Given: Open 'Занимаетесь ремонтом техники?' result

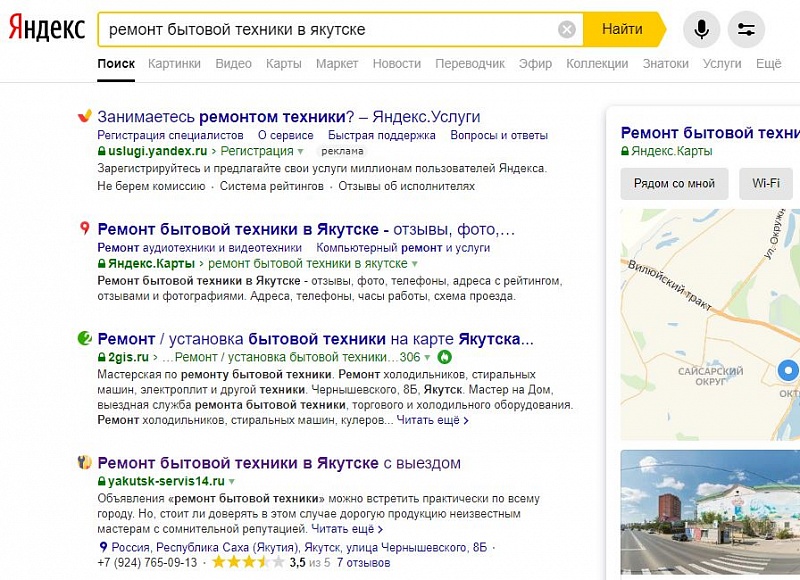Looking at the screenshot, I should (289, 117).
